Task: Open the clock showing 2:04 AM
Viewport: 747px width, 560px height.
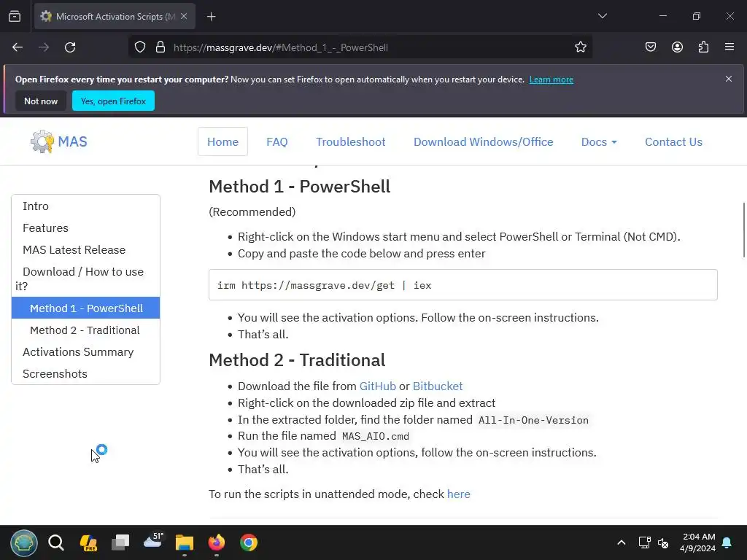Action: click(x=698, y=542)
